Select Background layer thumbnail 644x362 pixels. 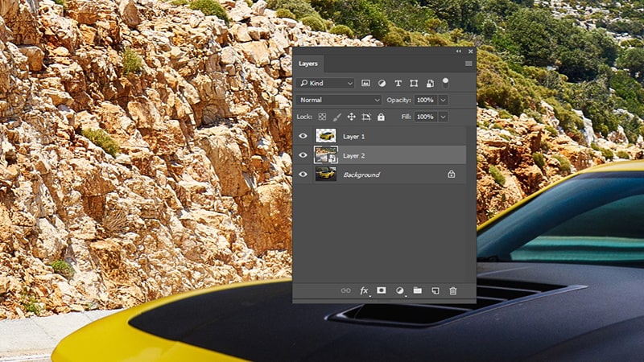pos(326,174)
